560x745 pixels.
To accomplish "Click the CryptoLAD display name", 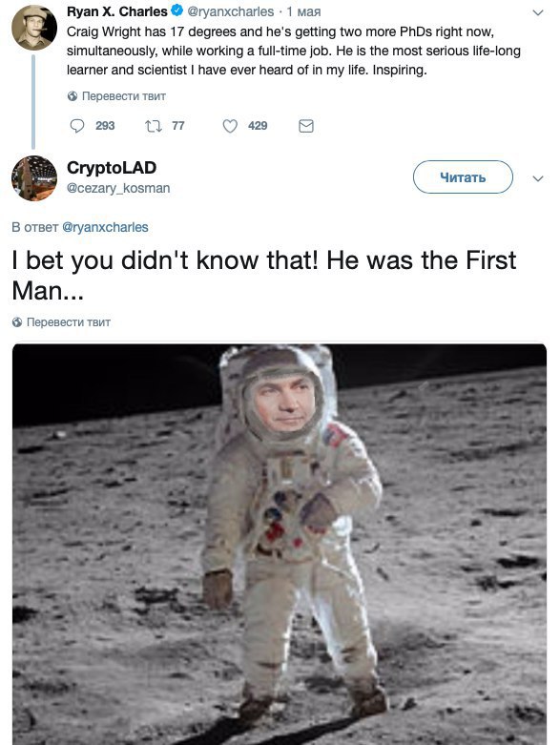I will click(x=112, y=167).
